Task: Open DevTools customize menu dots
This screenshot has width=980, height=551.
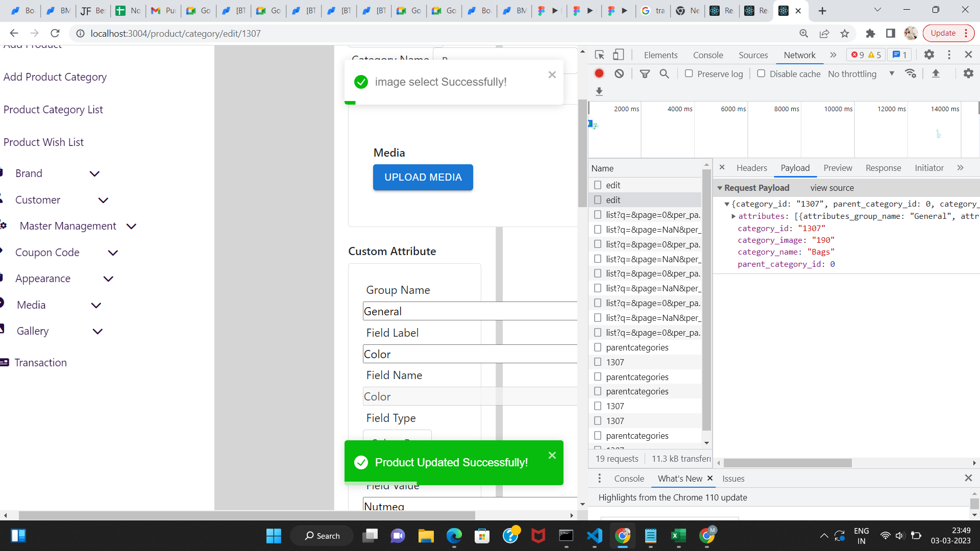Action: tap(949, 55)
